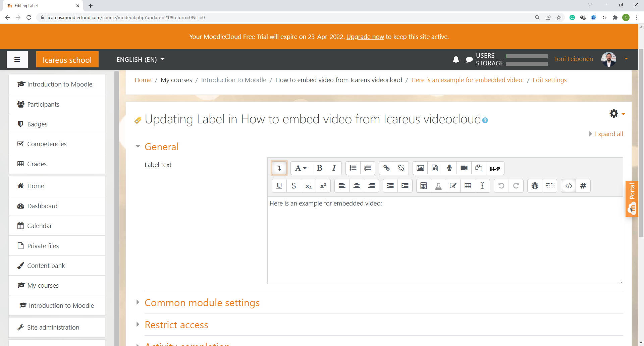
Task: Open Grades in the sidebar
Action: (37, 164)
